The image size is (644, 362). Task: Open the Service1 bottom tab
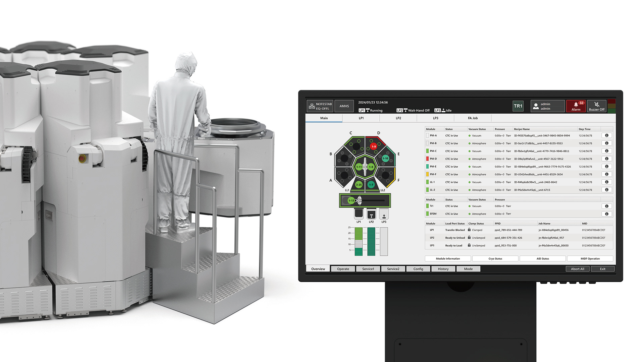pos(368,269)
